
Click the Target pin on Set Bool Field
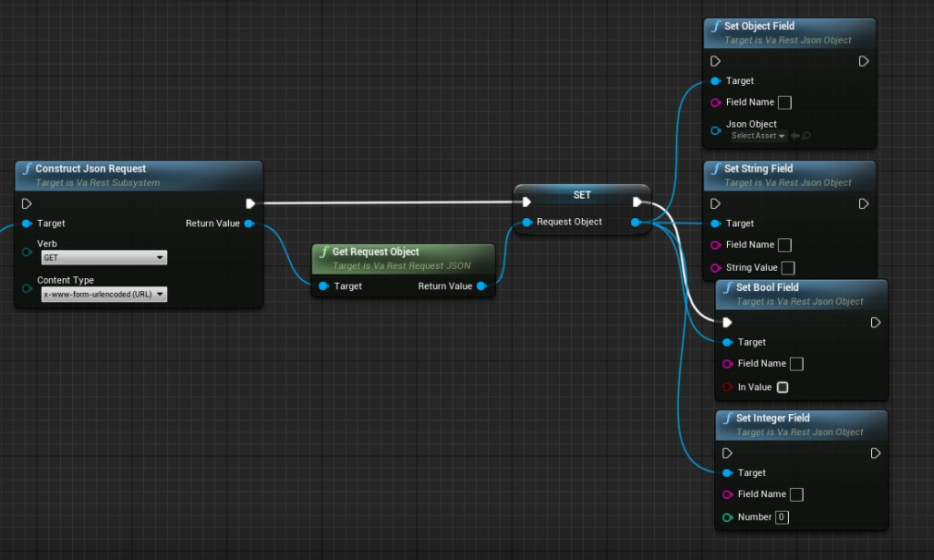click(727, 342)
